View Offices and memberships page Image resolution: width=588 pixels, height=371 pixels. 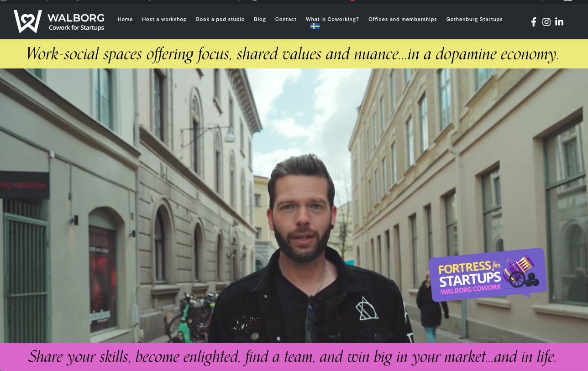click(x=402, y=19)
